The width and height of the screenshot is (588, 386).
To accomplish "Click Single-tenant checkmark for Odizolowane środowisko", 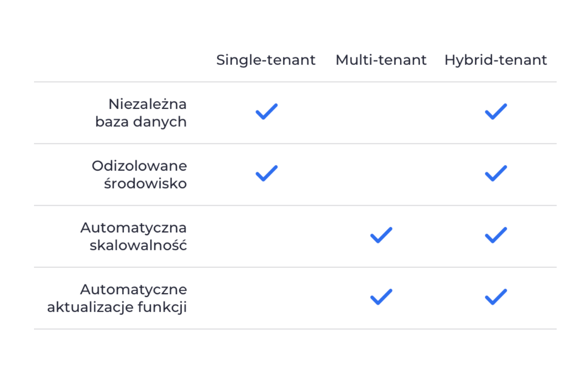I will 266,173.
